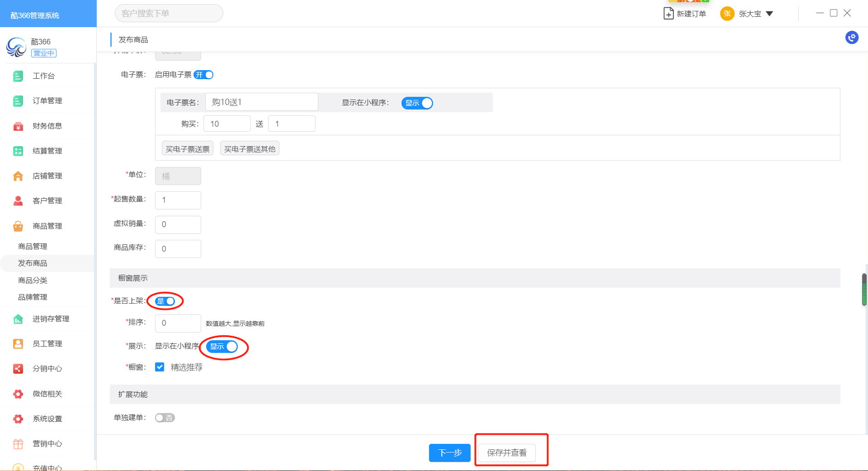
Task: Uncheck the 精选推荐 checkbox
Action: pyautogui.click(x=160, y=367)
